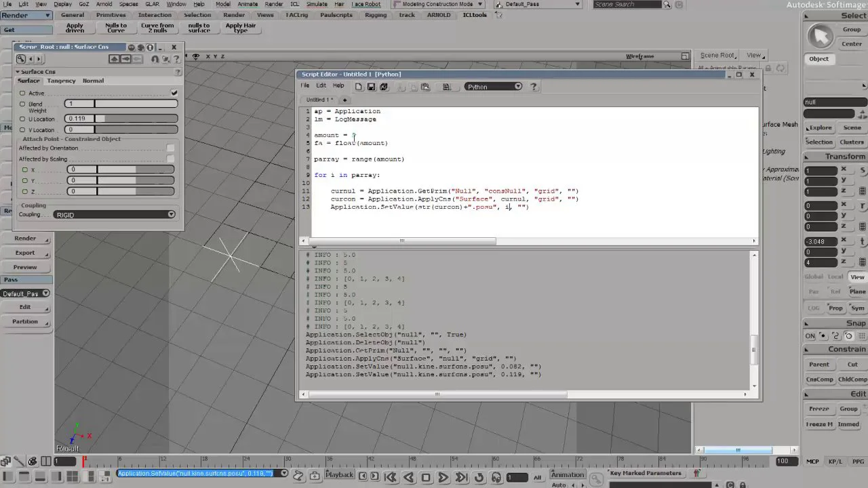Image resolution: width=868 pixels, height=488 pixels.
Task: Click the paste icon in Script Editor
Action: 425,87
